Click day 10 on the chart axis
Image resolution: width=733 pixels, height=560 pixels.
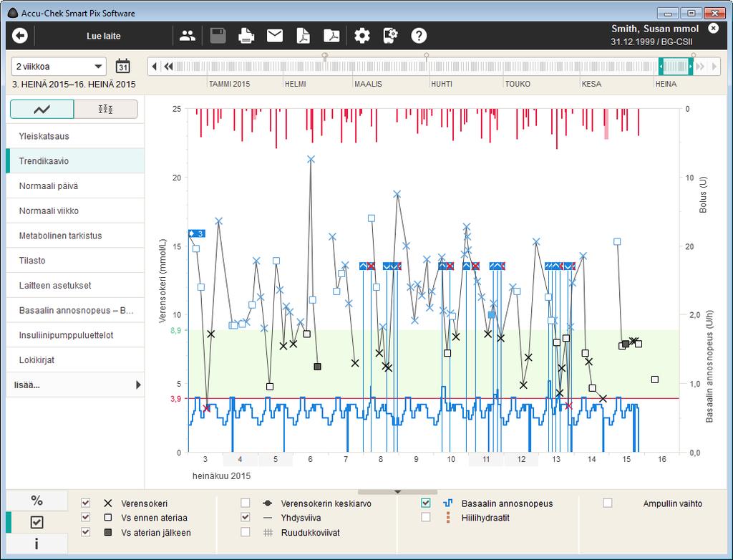[x=451, y=459]
